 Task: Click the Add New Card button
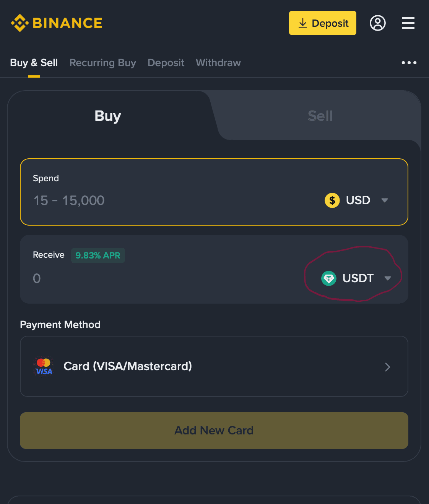(x=214, y=431)
